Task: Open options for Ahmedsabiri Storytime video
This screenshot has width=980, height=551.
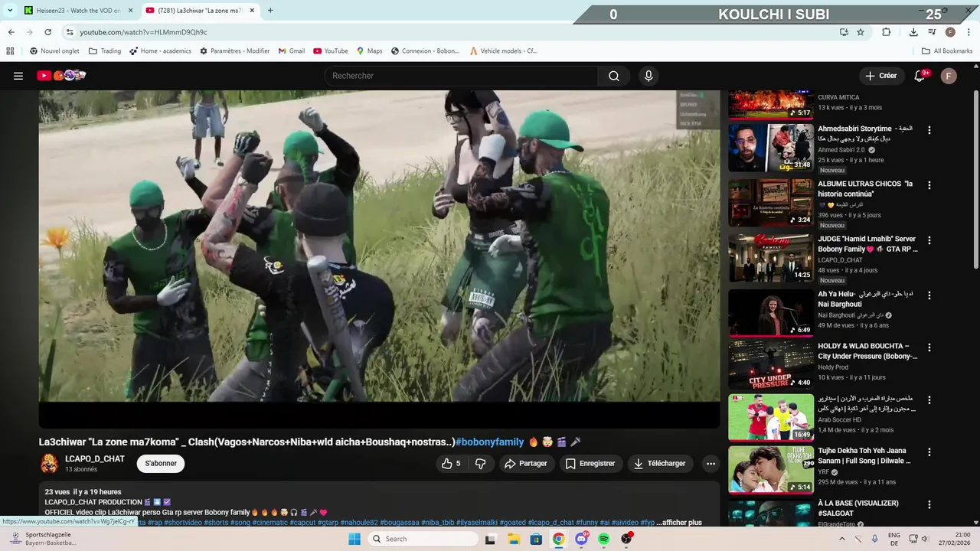Action: point(929,130)
